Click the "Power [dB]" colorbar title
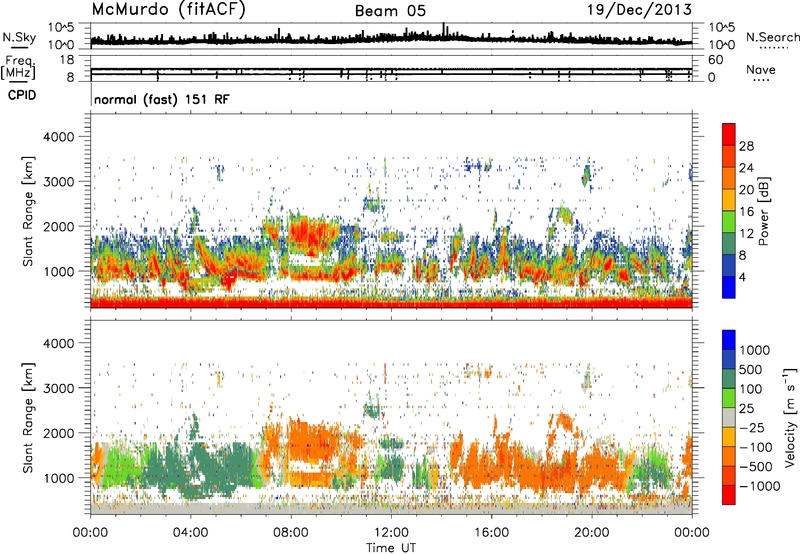 pyautogui.click(x=763, y=211)
